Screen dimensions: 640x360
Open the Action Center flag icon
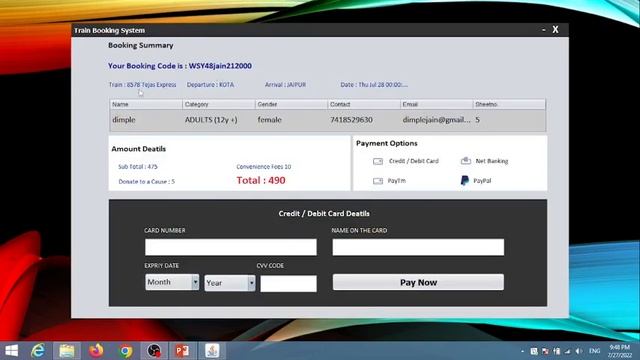tap(545, 351)
